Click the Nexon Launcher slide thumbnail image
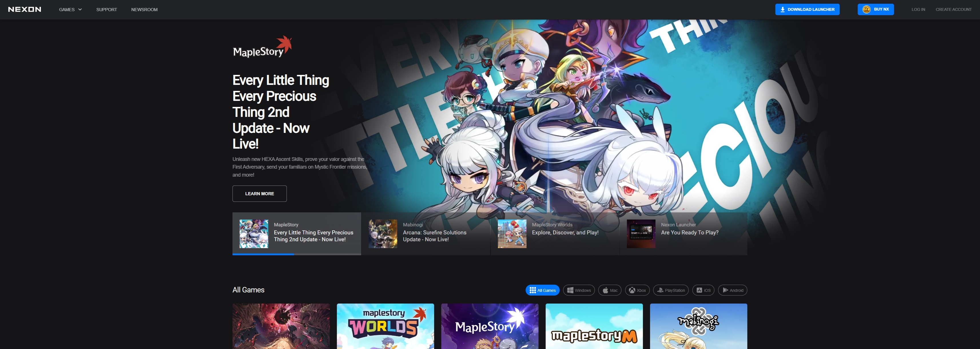 point(641,234)
